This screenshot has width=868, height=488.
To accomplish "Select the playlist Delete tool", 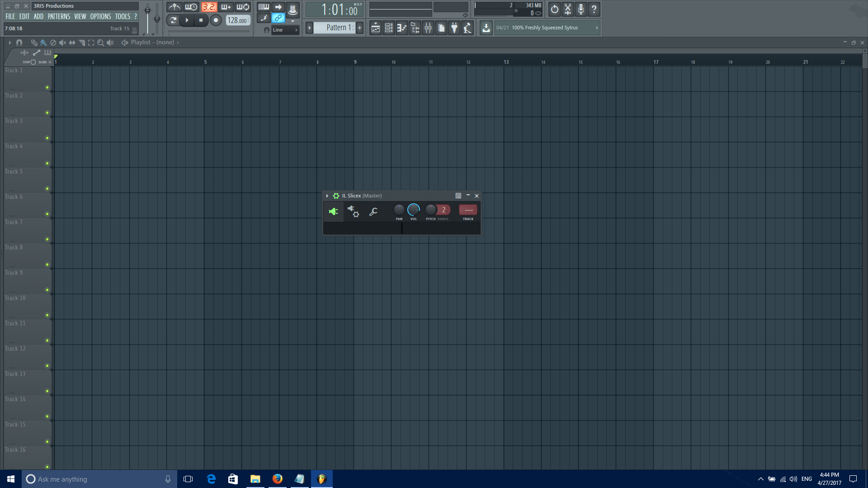I will click(x=53, y=42).
